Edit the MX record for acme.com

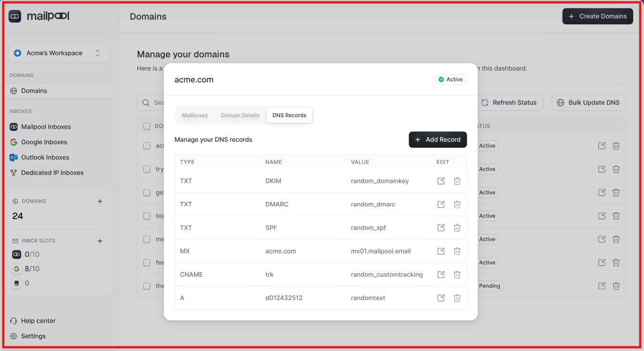click(441, 251)
